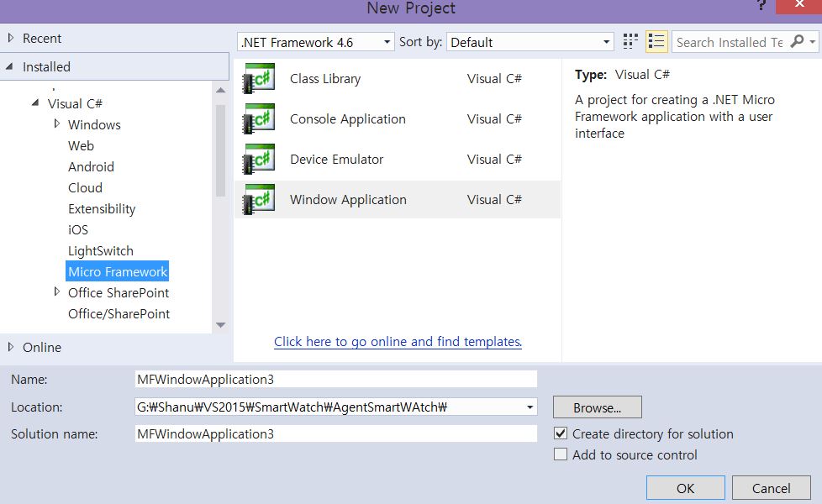The height and width of the screenshot is (504, 822).
Task: Select Cloud in the template tree
Action: tap(85, 187)
